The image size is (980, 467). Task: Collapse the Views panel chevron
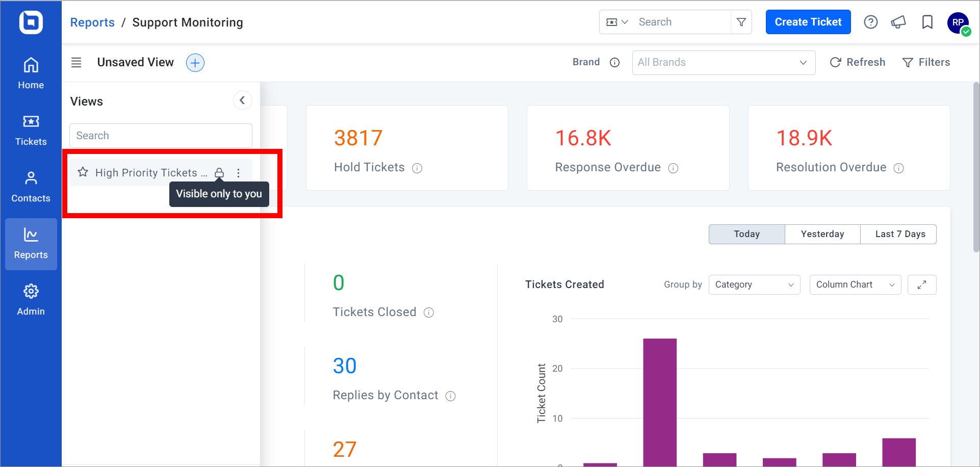pyautogui.click(x=242, y=100)
